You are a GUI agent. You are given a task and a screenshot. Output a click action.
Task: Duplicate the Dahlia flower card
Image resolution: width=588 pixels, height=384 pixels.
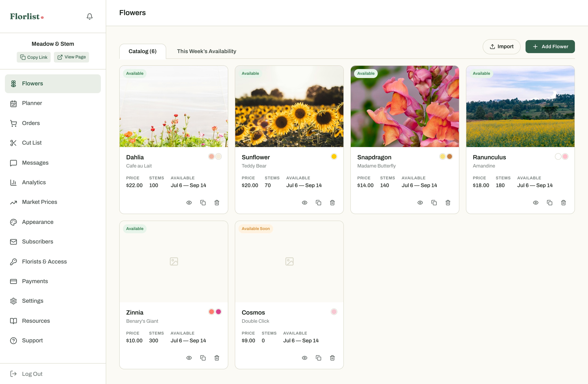tap(203, 203)
